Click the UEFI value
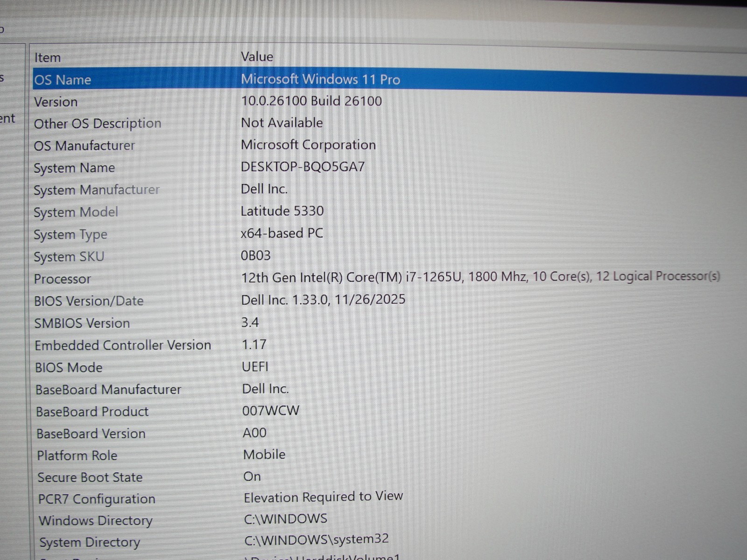Viewport: 747px width, 560px height. click(255, 367)
